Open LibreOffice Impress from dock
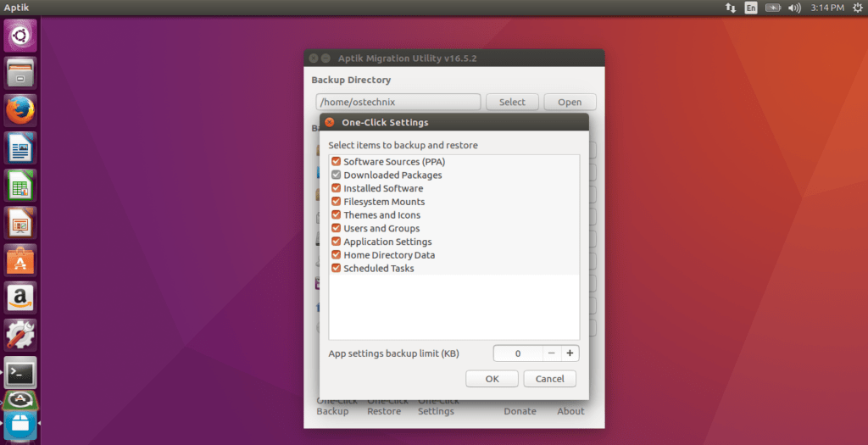Screen dimensions: 868x445 click(20, 222)
